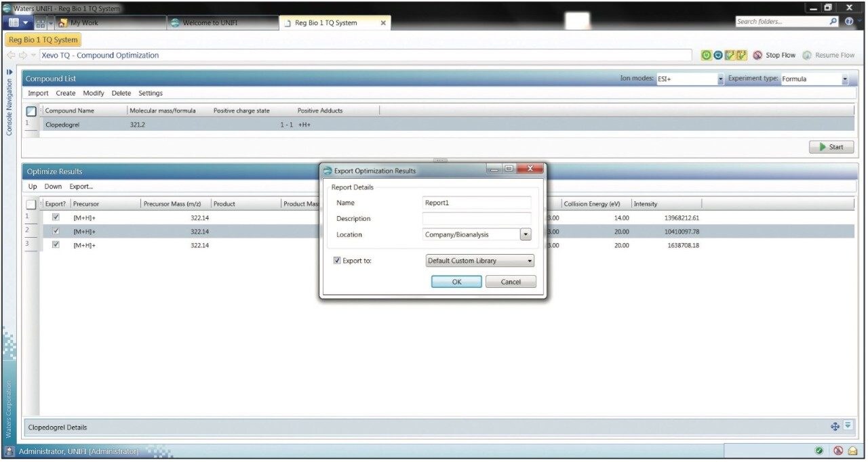Select the Clopedogrel compound row
The image size is (868, 462).
(x=448, y=125)
